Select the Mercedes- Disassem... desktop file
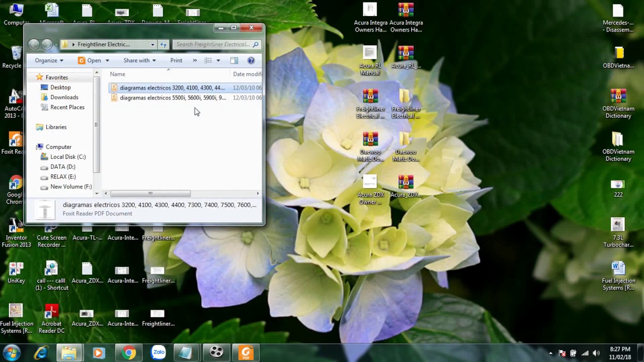Screen dimensions: 644x362 click(618, 18)
